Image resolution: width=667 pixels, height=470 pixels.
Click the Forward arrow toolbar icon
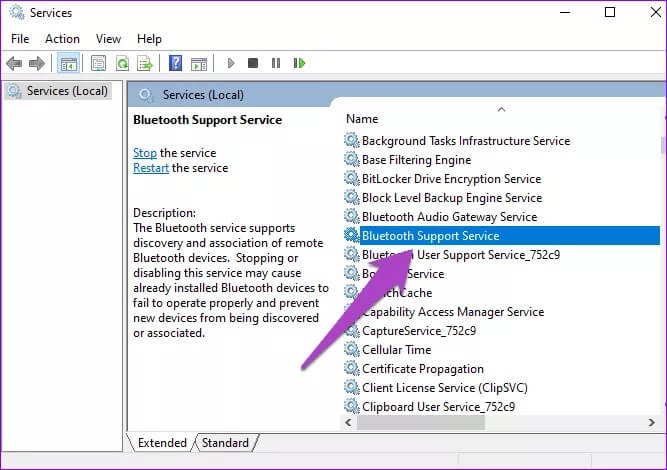point(37,64)
